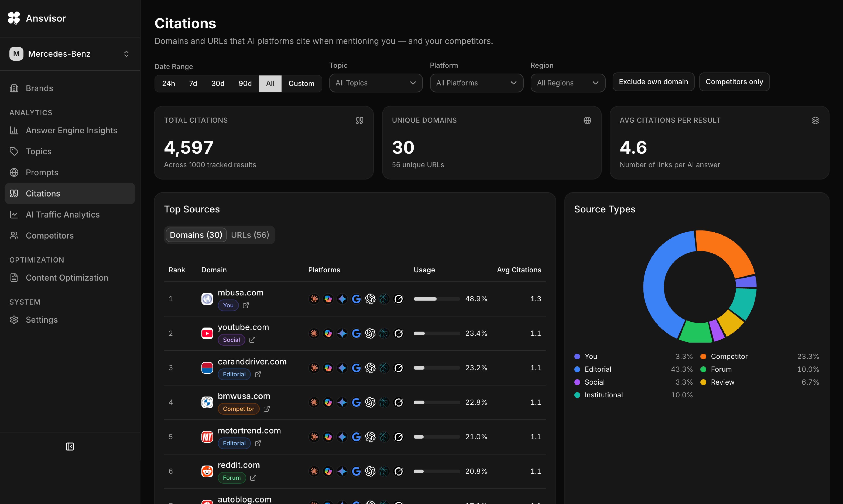The width and height of the screenshot is (843, 504).
Task: Click the Competitor badge under bmwusa.com
Action: pos(238,409)
